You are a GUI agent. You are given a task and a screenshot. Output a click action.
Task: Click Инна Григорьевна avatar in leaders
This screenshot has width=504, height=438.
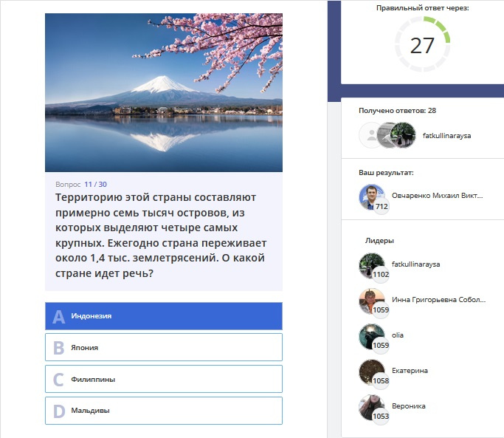(x=372, y=301)
